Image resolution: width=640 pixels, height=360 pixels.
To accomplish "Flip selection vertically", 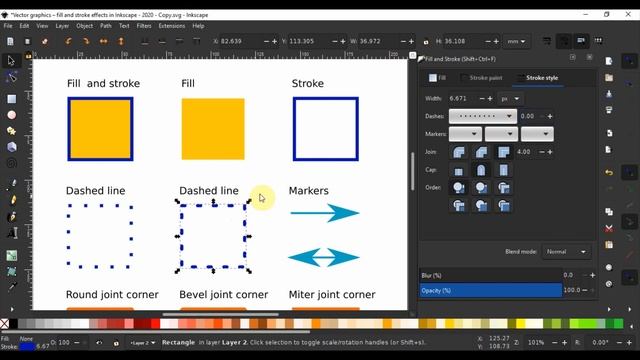I will point(121,41).
